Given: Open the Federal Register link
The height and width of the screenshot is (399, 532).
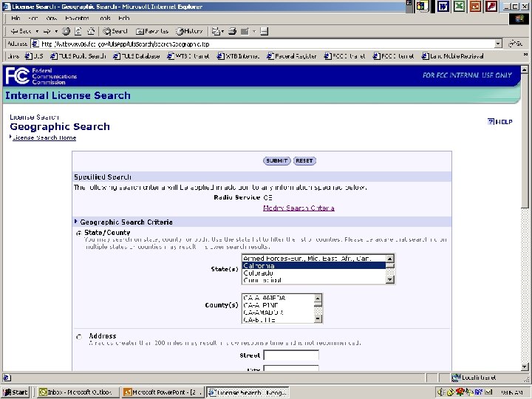Looking at the screenshot, I should 292,56.
